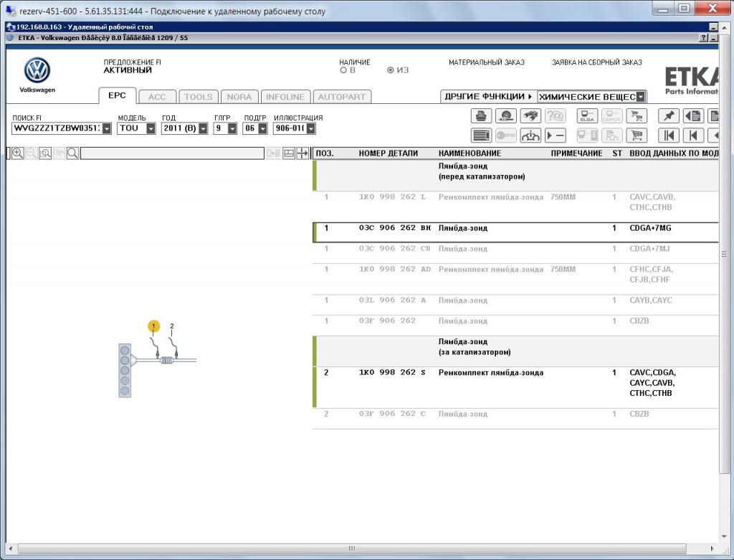
Task: Select the 'В' availability radio button
Action: (x=343, y=70)
